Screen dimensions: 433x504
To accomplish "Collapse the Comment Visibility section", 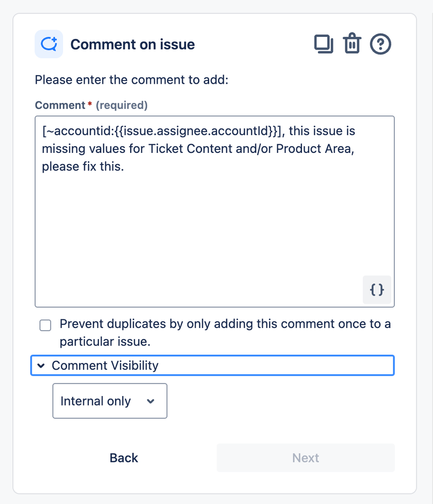I will tap(212, 365).
